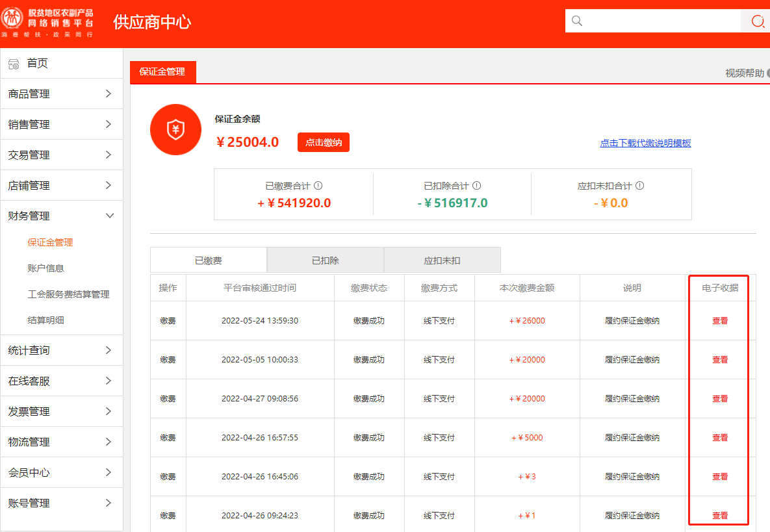Click info icon next to 应扣未扣合计
This screenshot has height=532, width=770.
click(x=640, y=186)
